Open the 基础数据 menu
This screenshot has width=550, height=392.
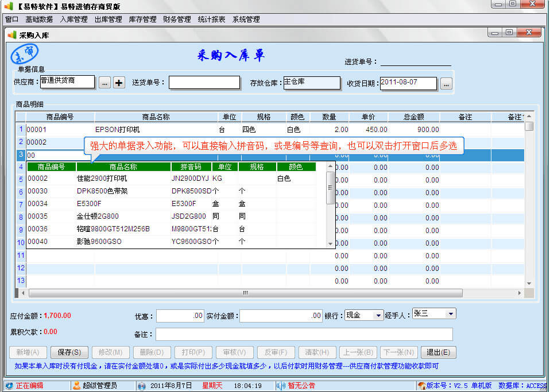pyautogui.click(x=39, y=20)
